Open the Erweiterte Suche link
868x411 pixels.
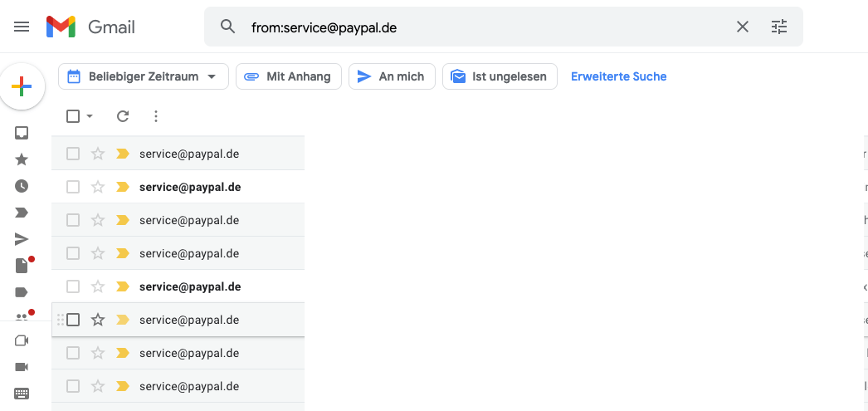coord(619,76)
